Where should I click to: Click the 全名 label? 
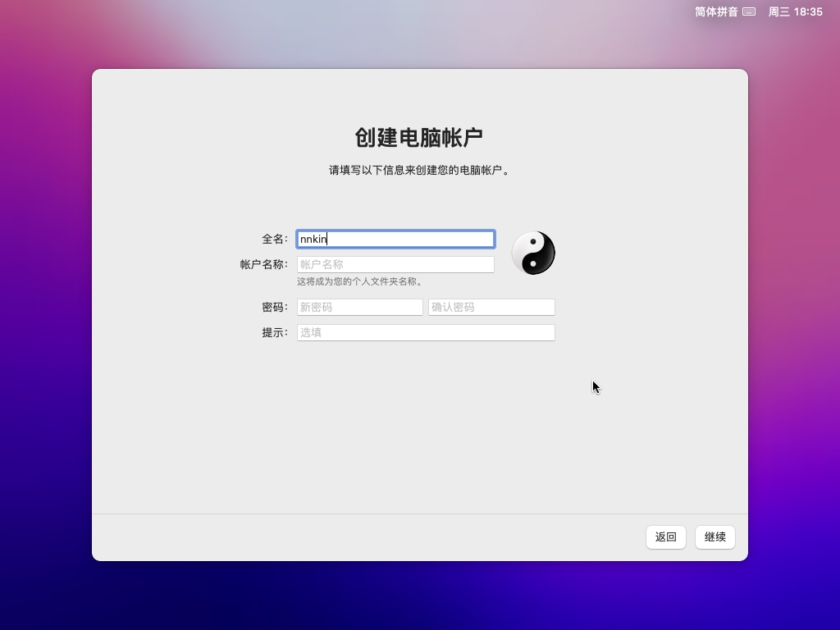coord(274,239)
